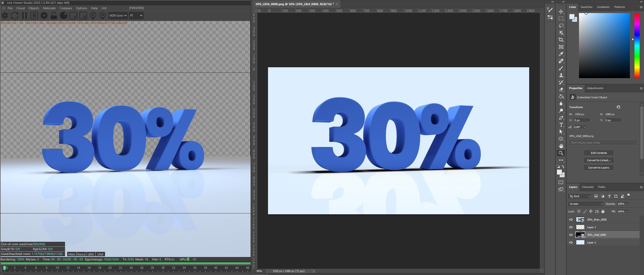The height and width of the screenshot is (275, 644).
Task: Select the Spot Healing Brush tool
Action: point(561,61)
